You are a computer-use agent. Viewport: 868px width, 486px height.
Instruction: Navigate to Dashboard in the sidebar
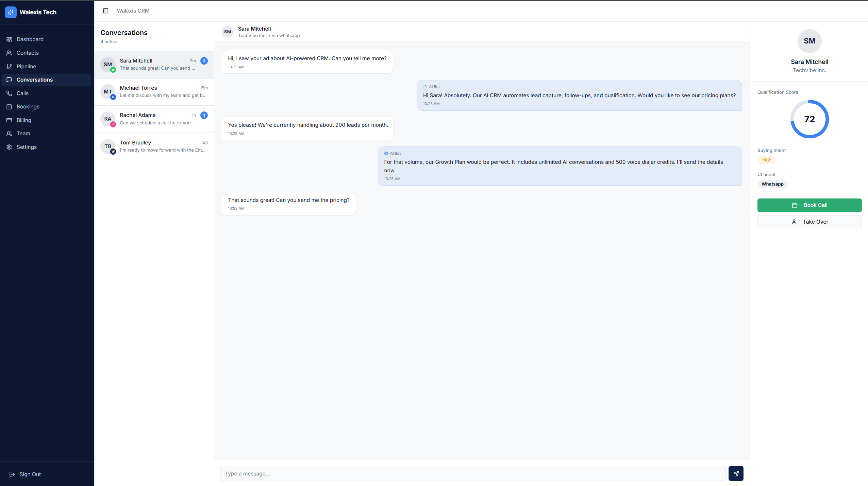[x=30, y=39]
